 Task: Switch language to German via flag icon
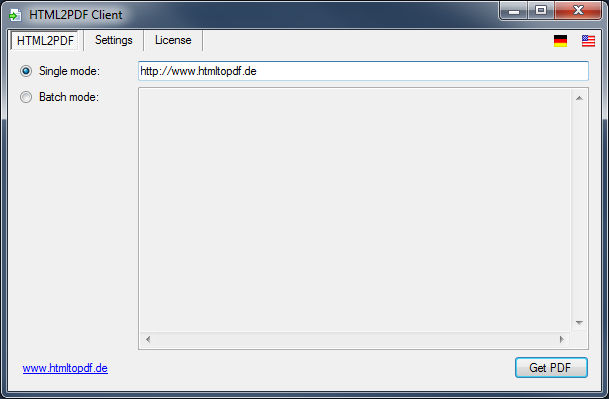pyautogui.click(x=560, y=41)
